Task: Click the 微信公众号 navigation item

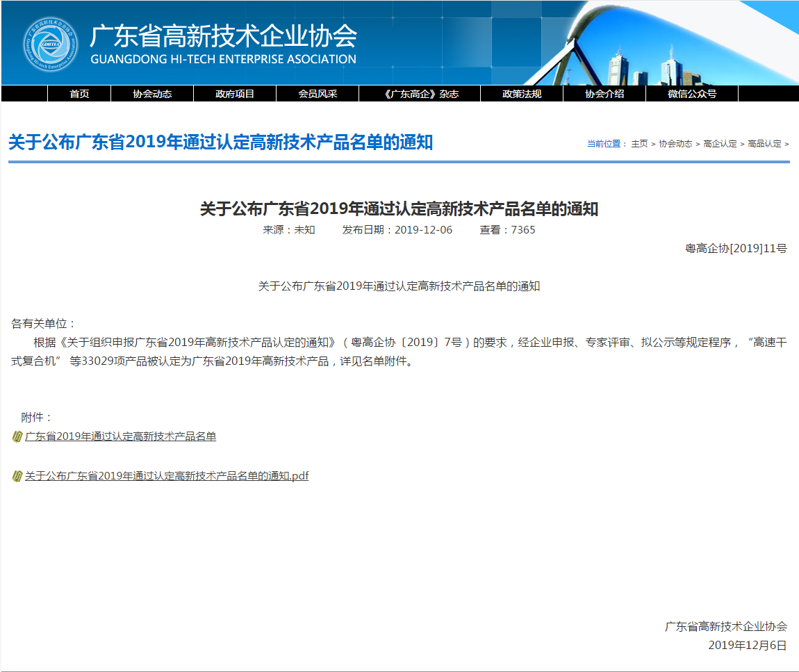Action: pos(692,94)
